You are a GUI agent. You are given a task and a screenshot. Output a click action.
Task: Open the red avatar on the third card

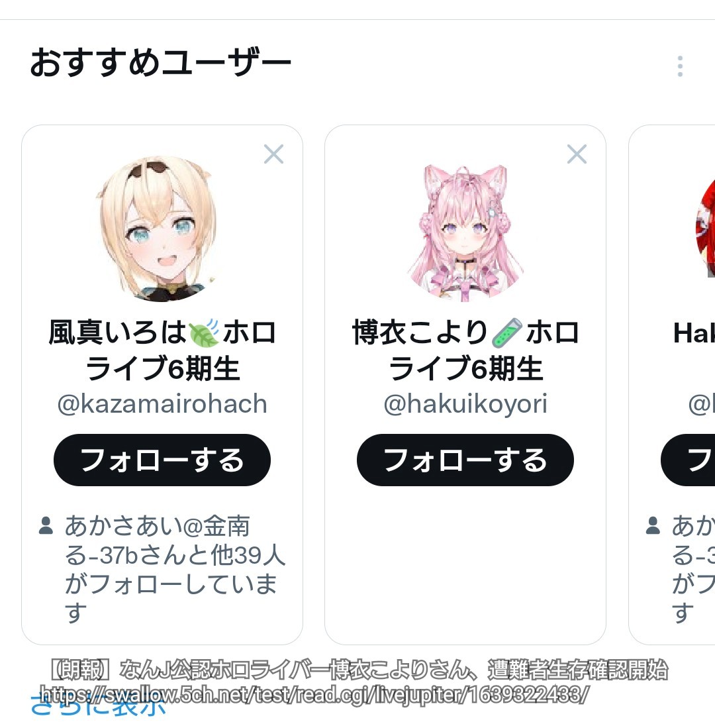pyautogui.click(x=705, y=229)
